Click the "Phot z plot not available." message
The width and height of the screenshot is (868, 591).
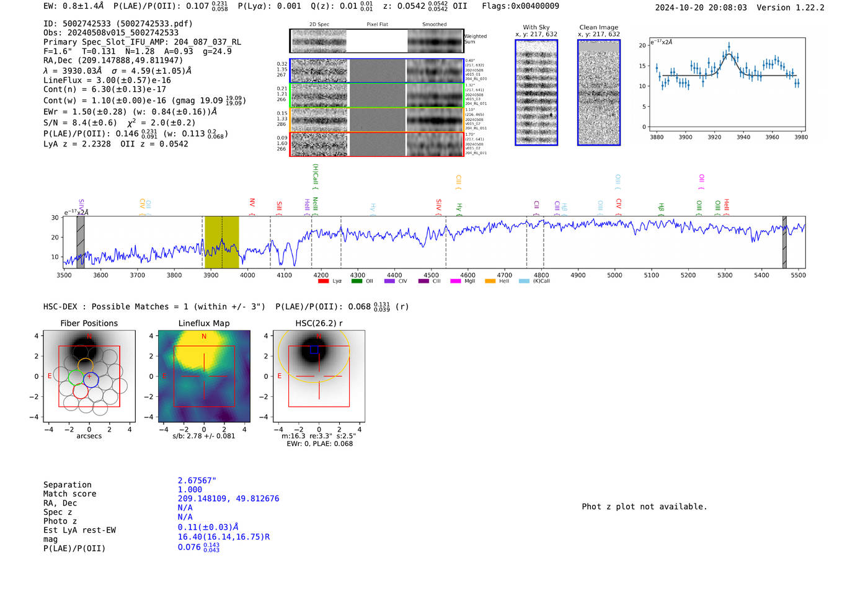[644, 507]
